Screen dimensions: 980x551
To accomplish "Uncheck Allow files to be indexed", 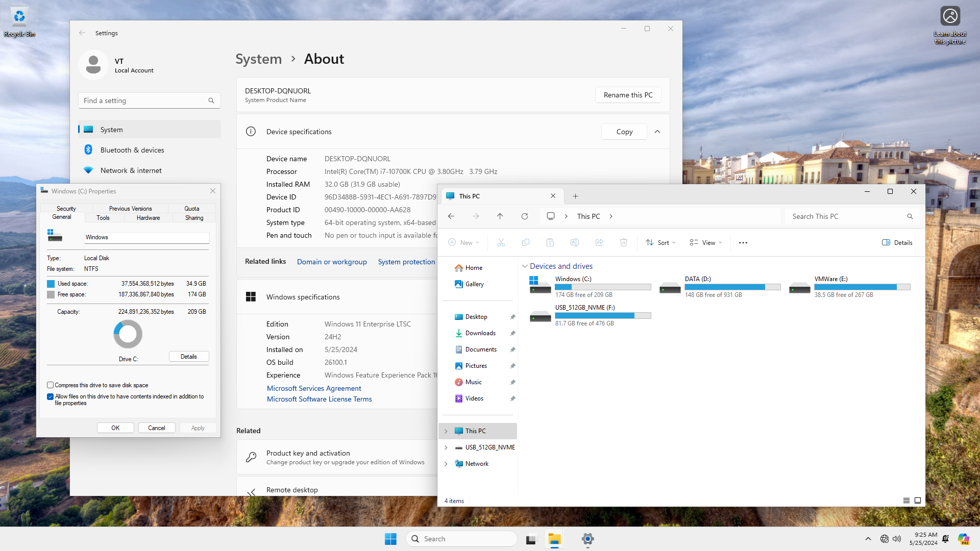I will [50, 396].
